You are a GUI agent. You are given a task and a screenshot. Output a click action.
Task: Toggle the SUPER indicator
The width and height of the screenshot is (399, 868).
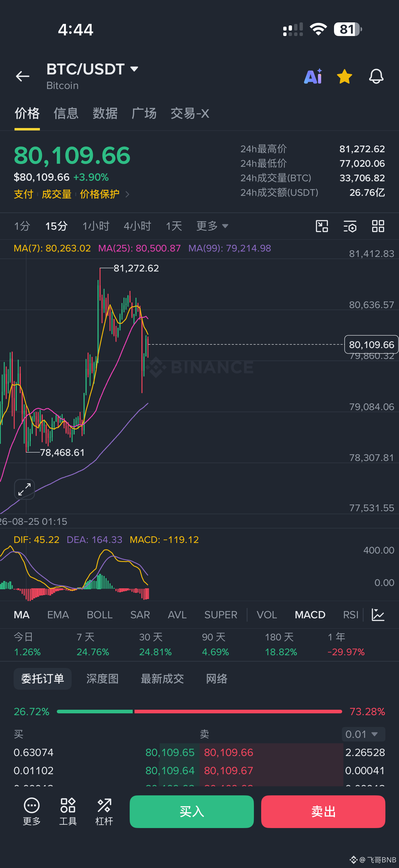coord(221,615)
